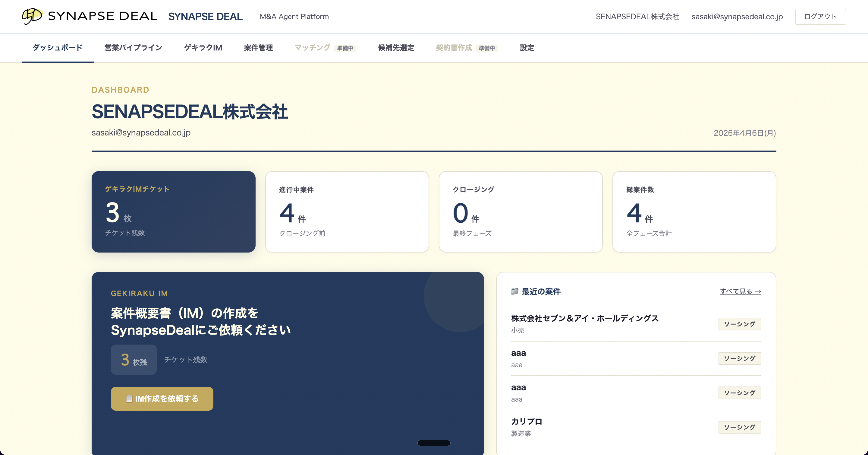The image size is (868, 455).
Task: Click ソーシング beside カリプロ
Action: [740, 427]
